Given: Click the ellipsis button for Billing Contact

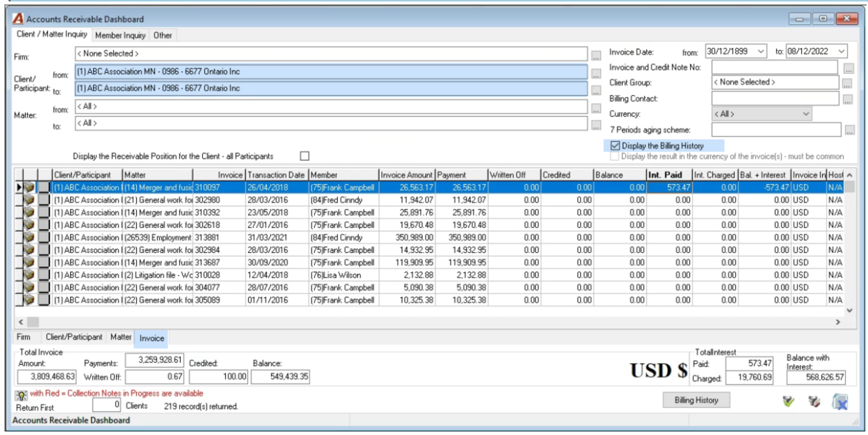Looking at the screenshot, I should (x=848, y=99).
